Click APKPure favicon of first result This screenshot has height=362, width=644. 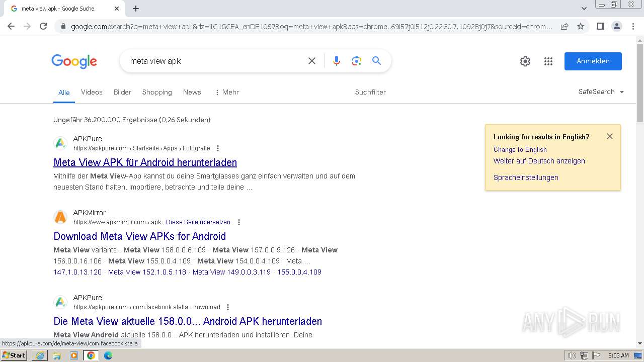point(60,143)
